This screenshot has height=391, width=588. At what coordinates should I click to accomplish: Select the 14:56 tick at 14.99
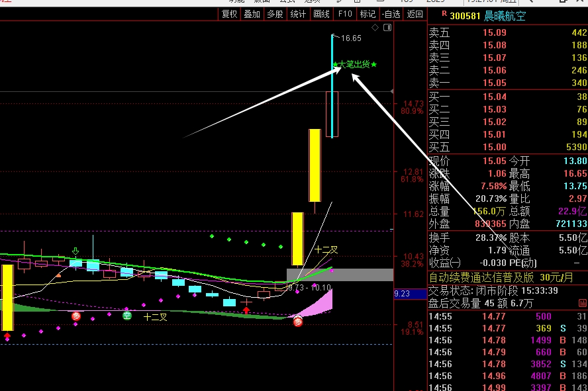click(x=508, y=387)
